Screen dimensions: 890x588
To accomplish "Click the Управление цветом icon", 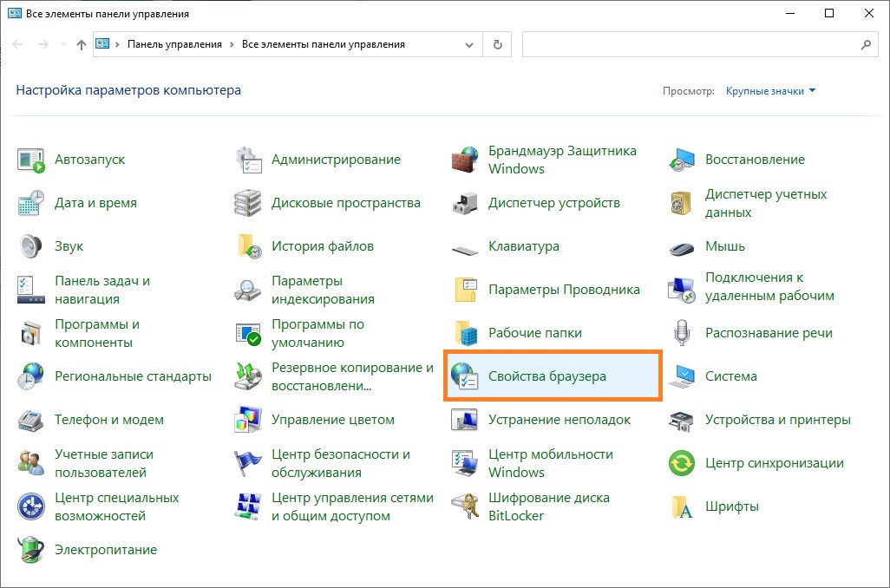I will tap(248, 420).
